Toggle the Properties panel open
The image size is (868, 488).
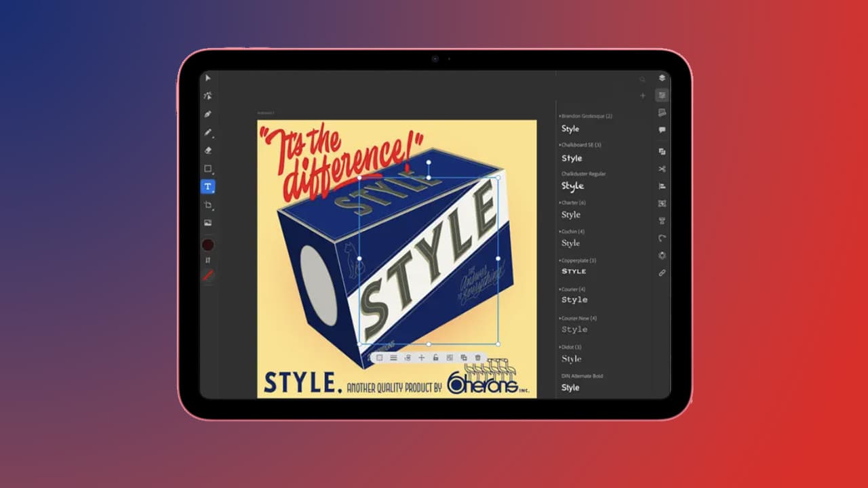pyautogui.click(x=662, y=95)
